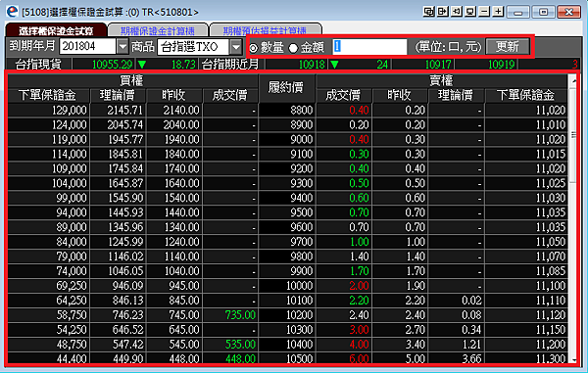Image resolution: width=588 pixels, height=373 pixels.
Task: Click call-side 理論價 column header
Action: [x=118, y=95]
